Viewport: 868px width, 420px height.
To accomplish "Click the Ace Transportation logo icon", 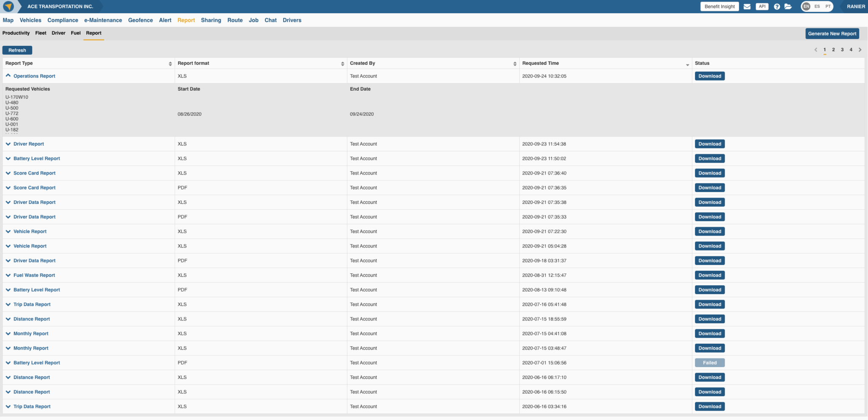I will pos(9,6).
